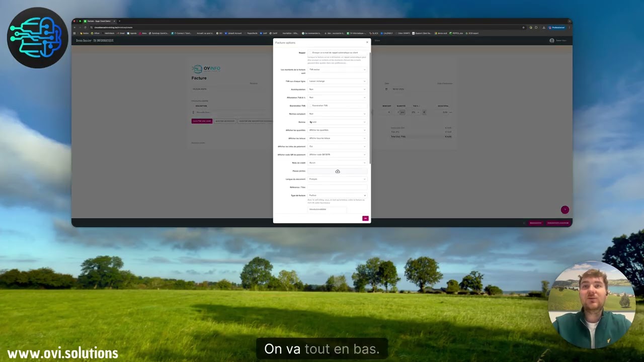The image size is (644, 362).
Task: Enable the Rappel automatic reminder email checkbox
Action: click(x=310, y=52)
